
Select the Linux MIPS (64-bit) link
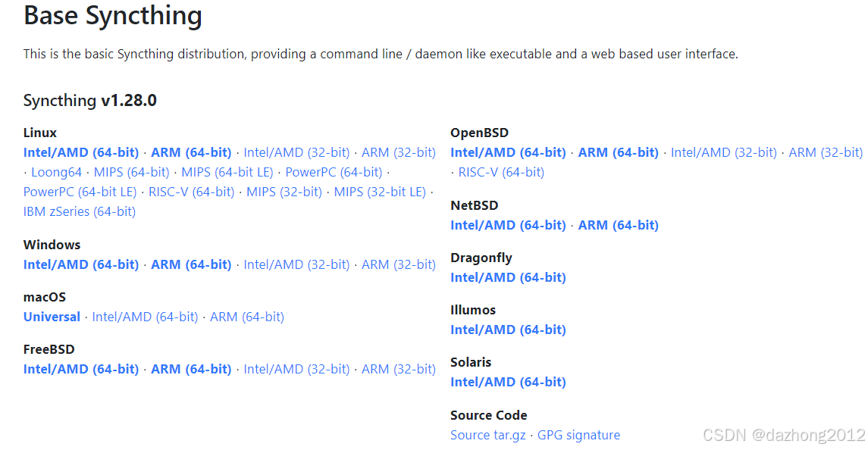tap(132, 172)
